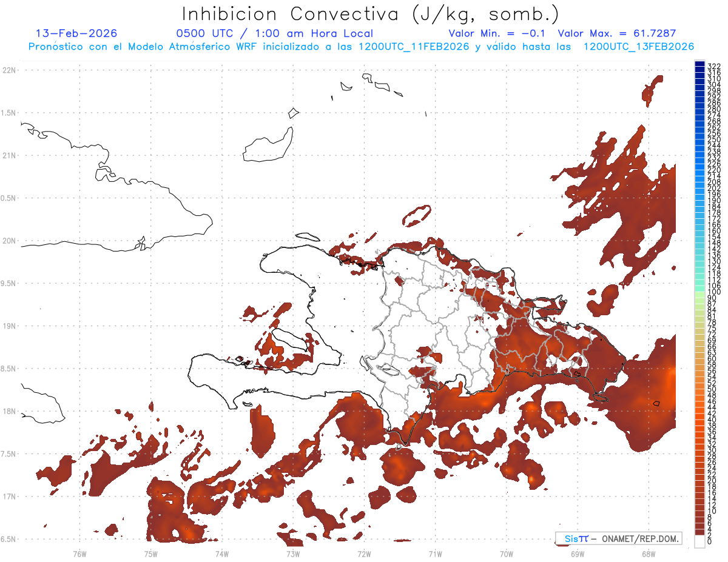Viewport: 728px width, 562px height.
Task: Click the '69W' longitude label
Action: (578, 554)
